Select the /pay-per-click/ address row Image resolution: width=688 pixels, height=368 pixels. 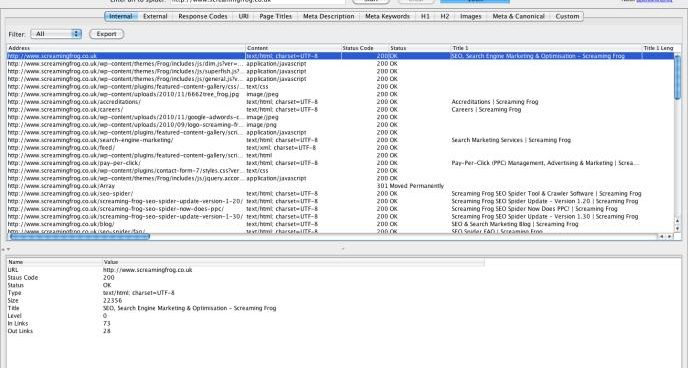[74, 163]
